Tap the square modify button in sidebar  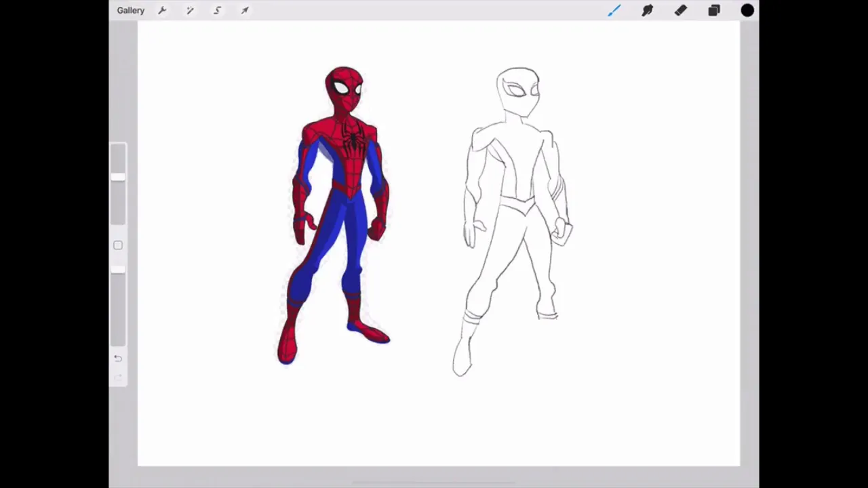118,245
